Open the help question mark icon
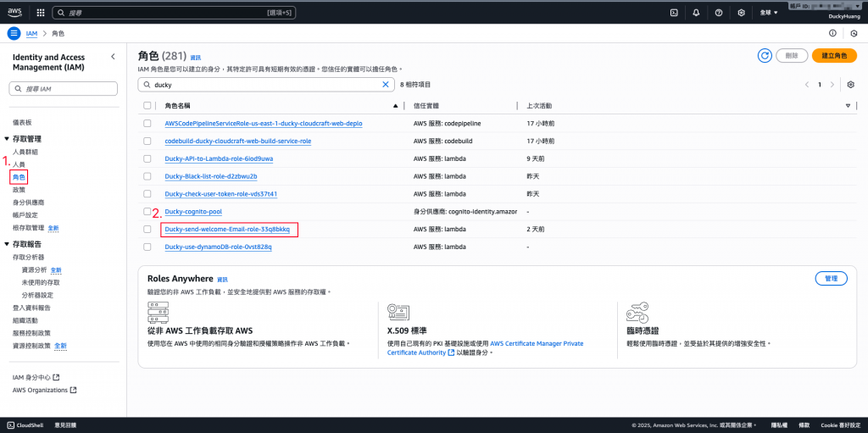868x433 pixels. tap(719, 12)
